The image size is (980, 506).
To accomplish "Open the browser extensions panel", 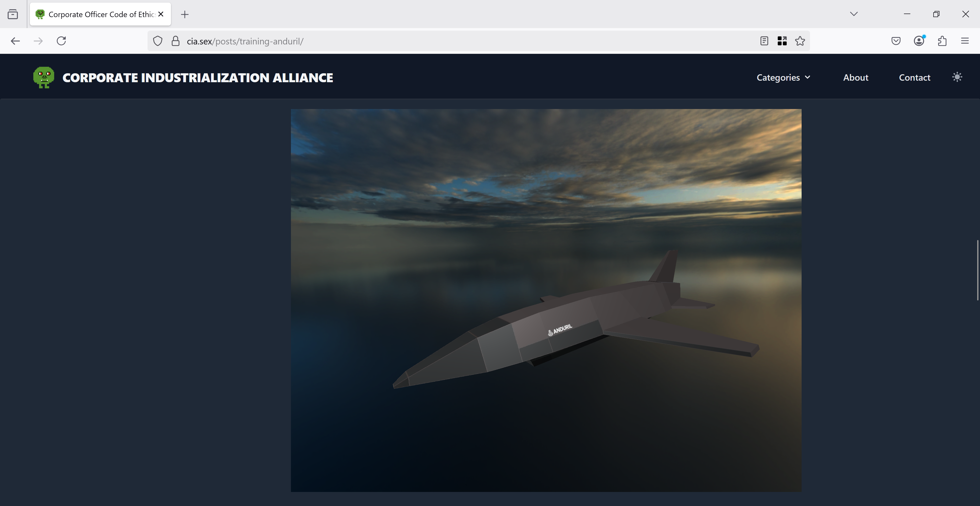I will [942, 41].
